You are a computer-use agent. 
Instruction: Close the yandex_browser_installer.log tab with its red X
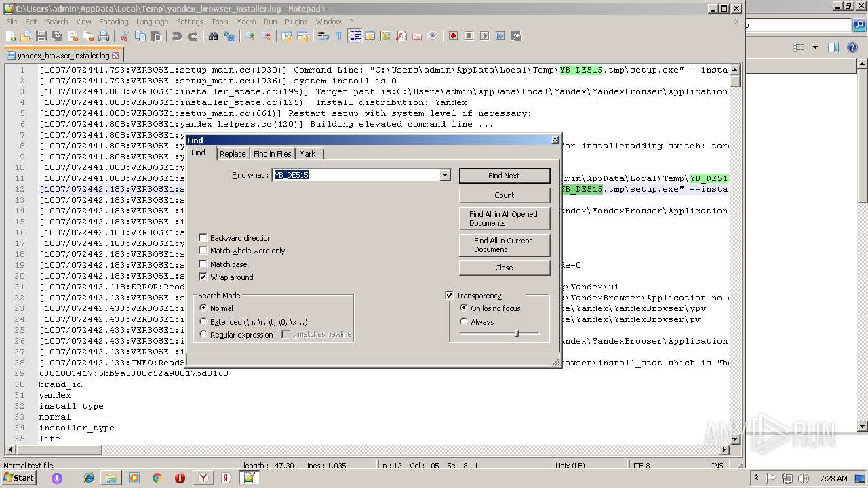[116, 56]
